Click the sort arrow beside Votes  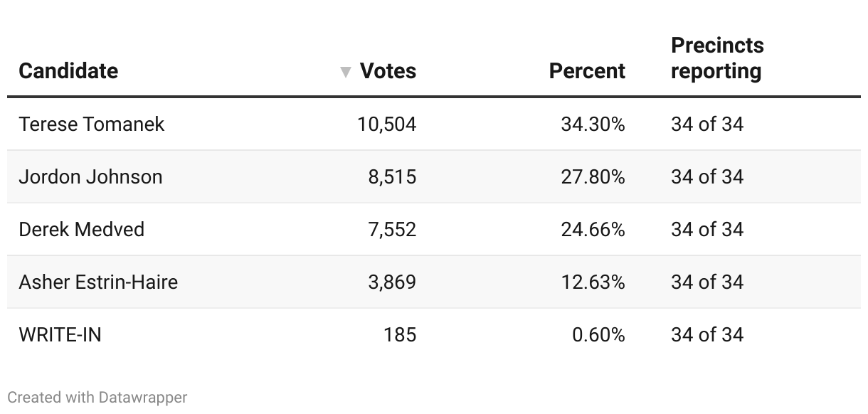[346, 72]
